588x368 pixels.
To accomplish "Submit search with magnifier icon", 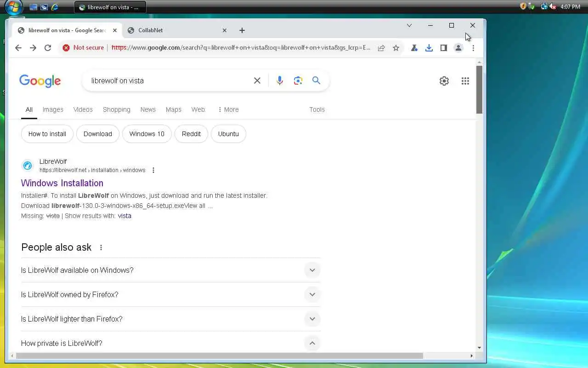I will (x=317, y=80).
